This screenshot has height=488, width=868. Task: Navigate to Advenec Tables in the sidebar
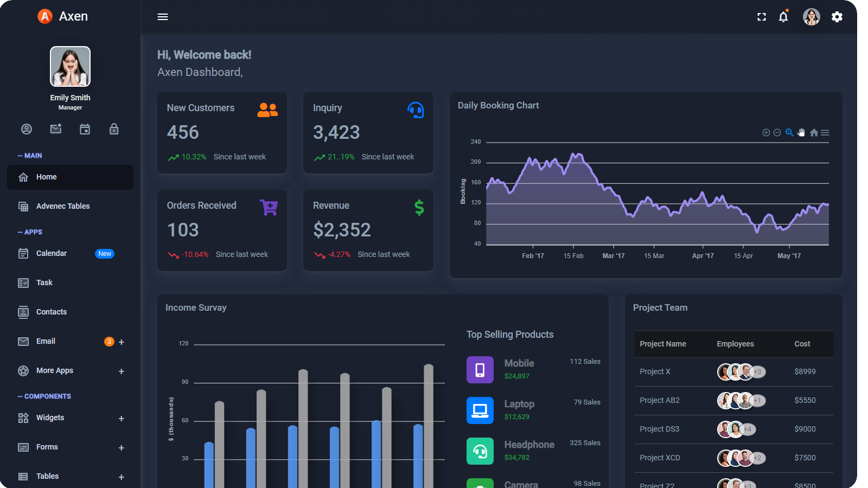click(62, 206)
